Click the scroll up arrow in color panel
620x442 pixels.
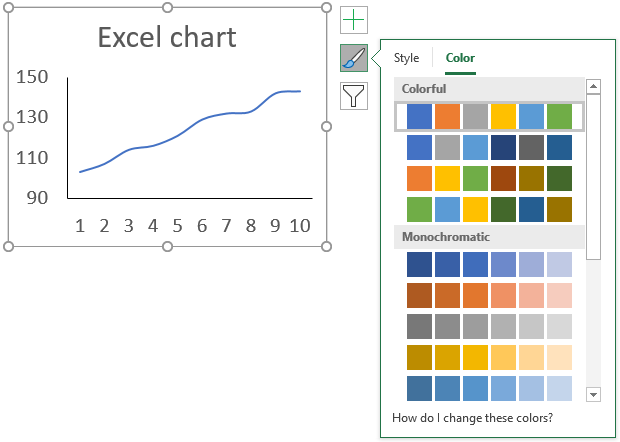[x=594, y=86]
